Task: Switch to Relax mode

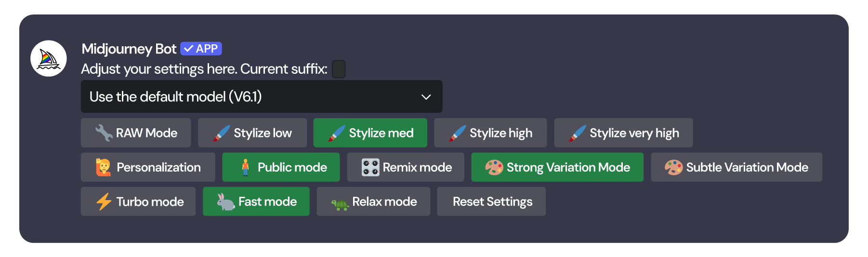Action: click(373, 202)
